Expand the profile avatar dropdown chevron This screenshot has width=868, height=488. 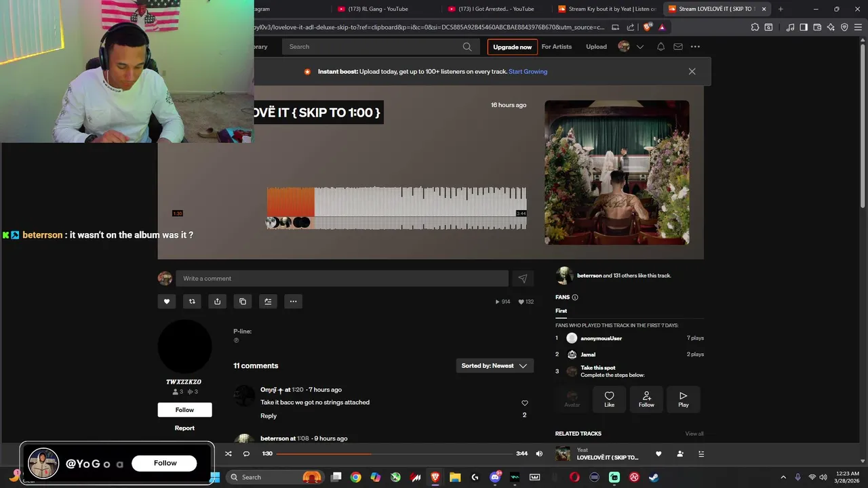[639, 47]
